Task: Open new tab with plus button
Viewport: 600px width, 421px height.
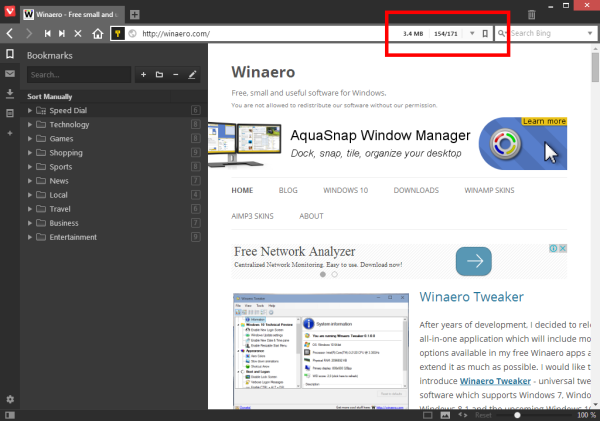Action: [x=134, y=15]
